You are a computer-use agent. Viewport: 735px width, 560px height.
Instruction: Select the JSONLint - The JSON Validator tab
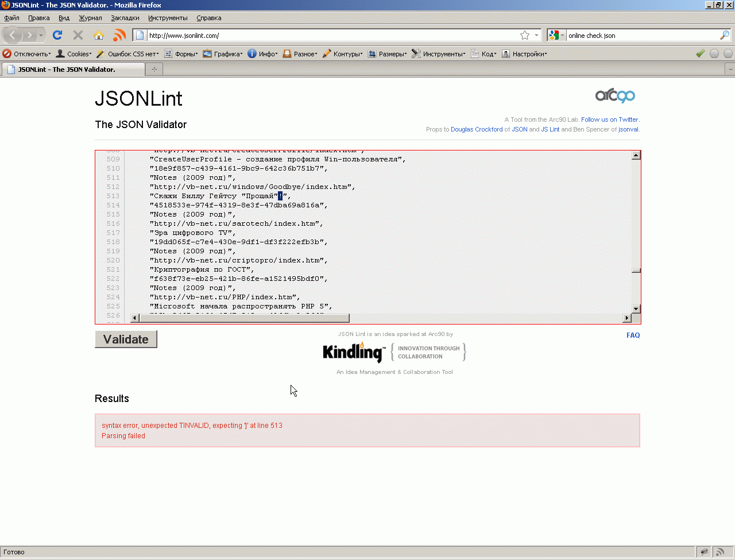coord(73,69)
